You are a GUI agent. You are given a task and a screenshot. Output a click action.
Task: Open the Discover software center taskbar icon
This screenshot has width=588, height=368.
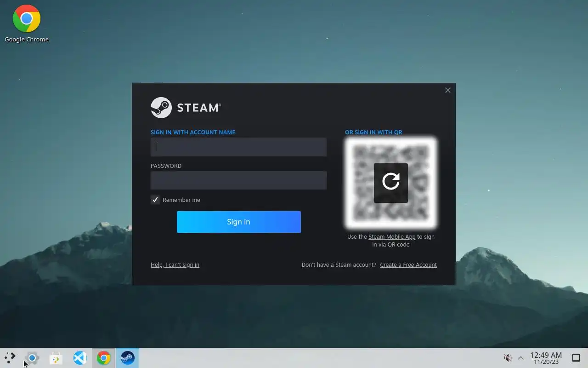pyautogui.click(x=56, y=358)
